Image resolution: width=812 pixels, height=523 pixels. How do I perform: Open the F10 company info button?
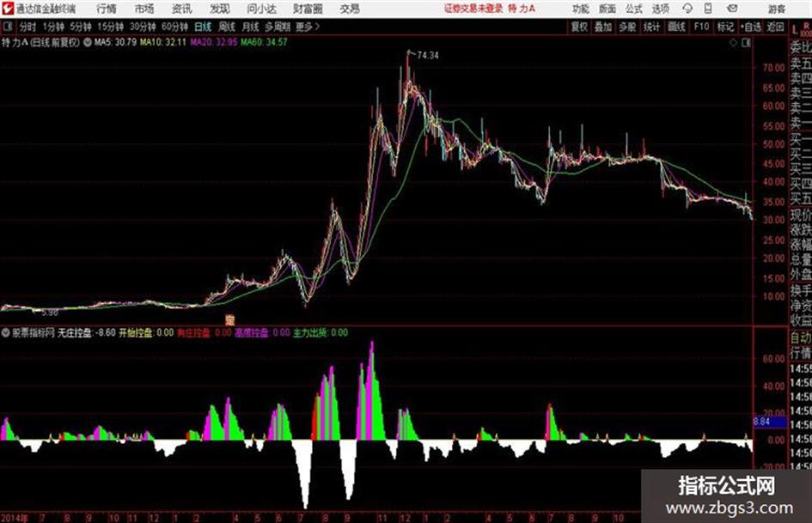701,27
